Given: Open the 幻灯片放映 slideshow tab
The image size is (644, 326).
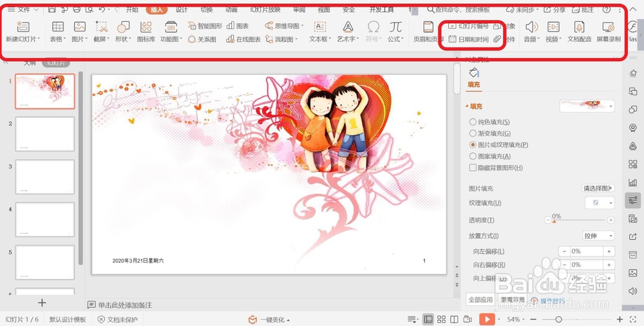Looking at the screenshot, I should 265,10.
